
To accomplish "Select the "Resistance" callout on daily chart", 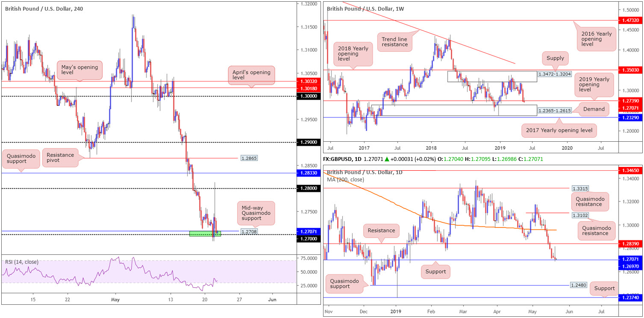I will pyautogui.click(x=382, y=230).
